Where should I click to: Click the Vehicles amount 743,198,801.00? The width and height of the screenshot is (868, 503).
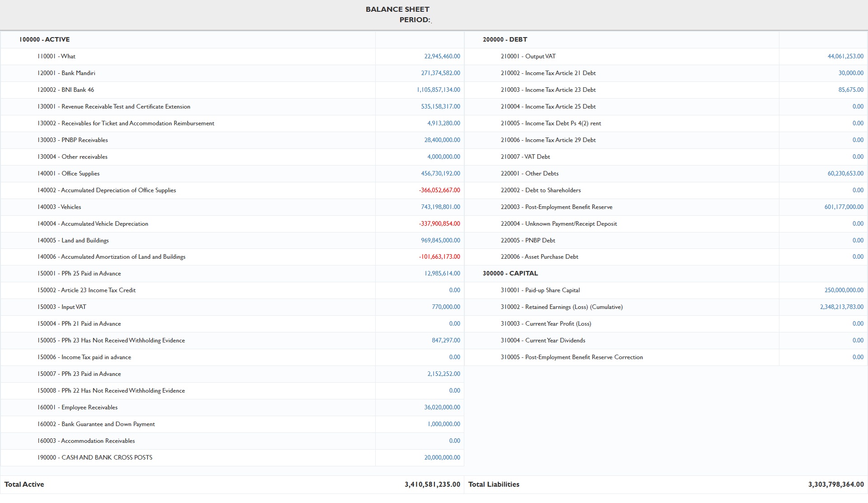pyautogui.click(x=440, y=207)
